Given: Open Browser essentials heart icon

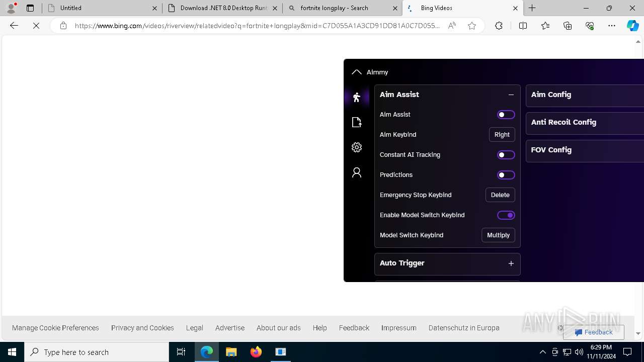Looking at the screenshot, I should coord(590,26).
